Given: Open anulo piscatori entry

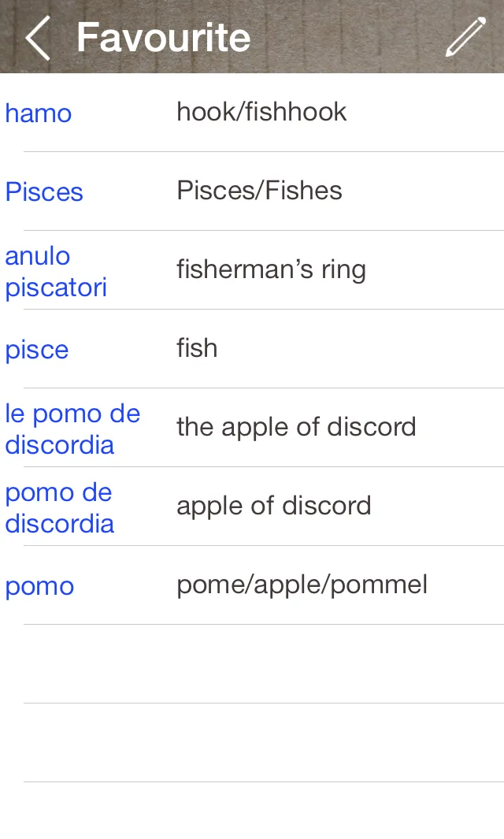Looking at the screenshot, I should point(56,271).
